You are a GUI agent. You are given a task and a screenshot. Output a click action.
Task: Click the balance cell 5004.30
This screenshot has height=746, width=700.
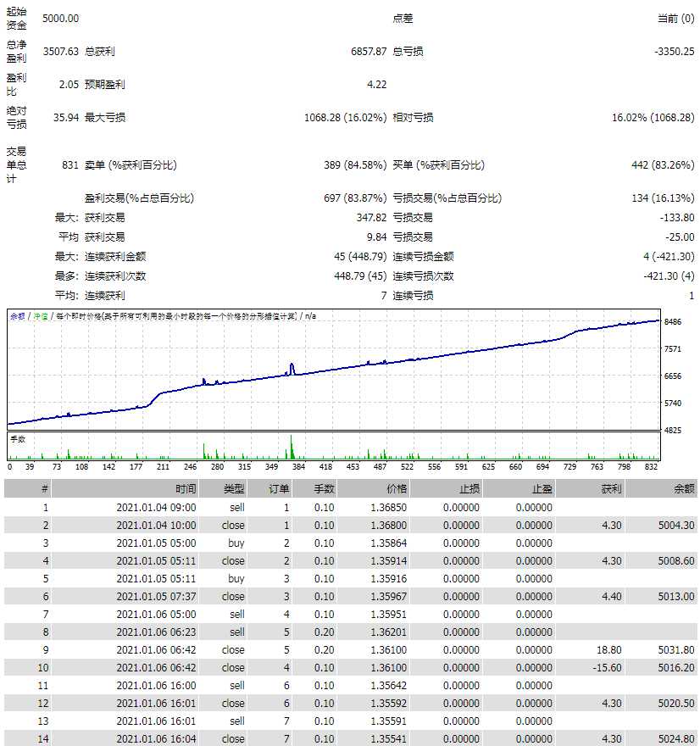click(676, 525)
